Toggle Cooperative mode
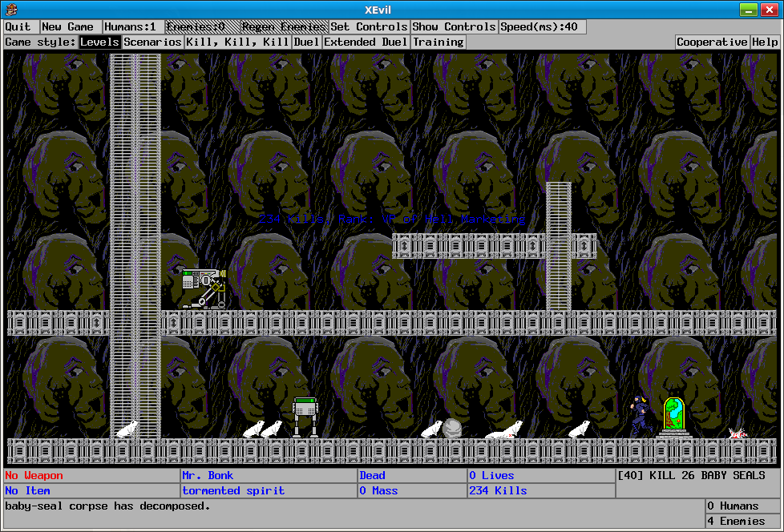 [712, 42]
